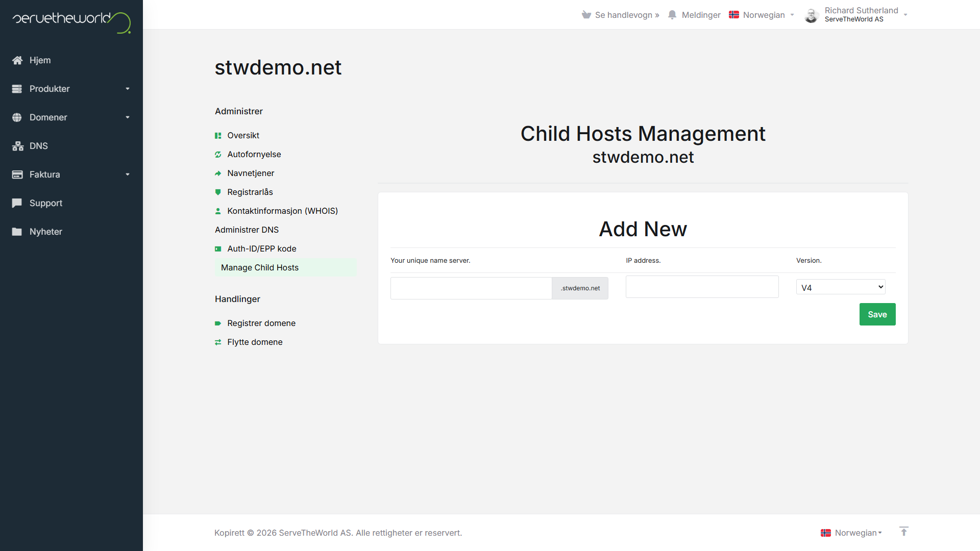Click the Child Hosts Management heading

(643, 134)
